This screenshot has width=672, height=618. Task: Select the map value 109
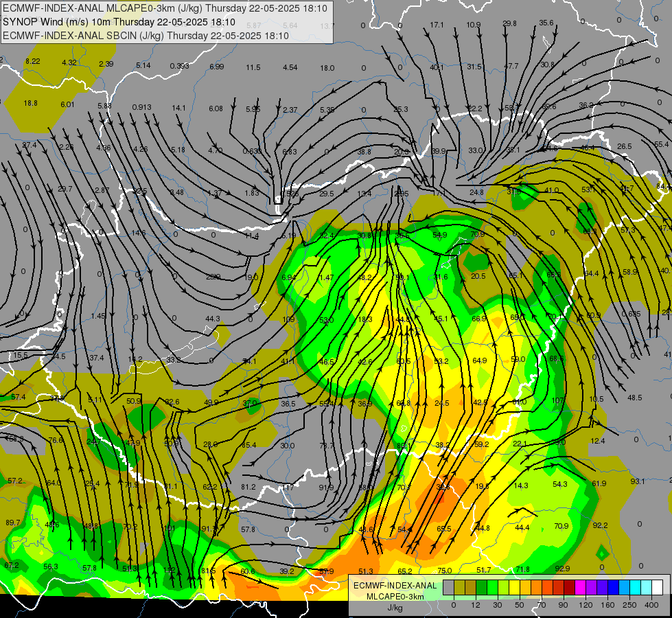(288, 319)
